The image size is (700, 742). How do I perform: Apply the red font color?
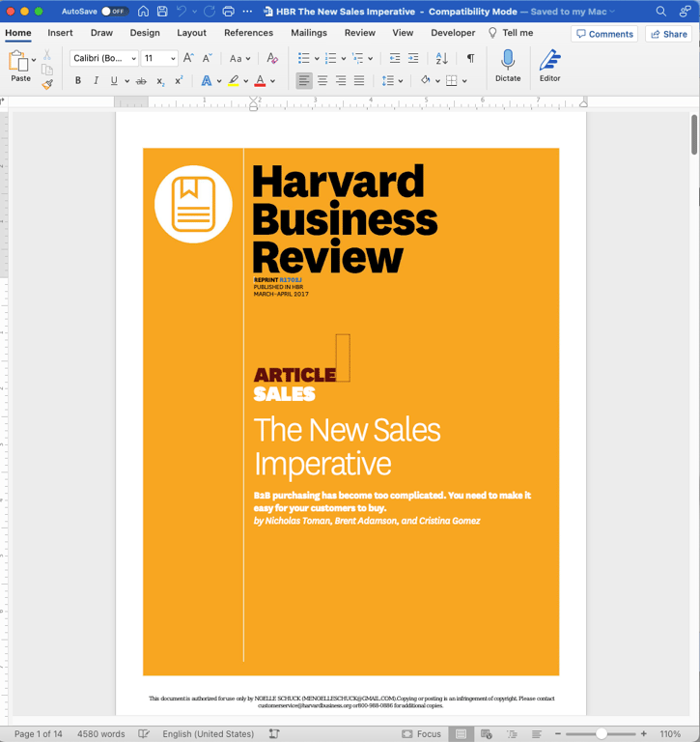pyautogui.click(x=260, y=81)
